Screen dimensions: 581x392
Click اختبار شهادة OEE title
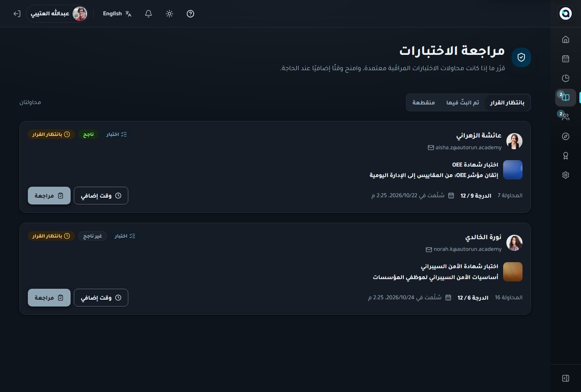(x=475, y=165)
